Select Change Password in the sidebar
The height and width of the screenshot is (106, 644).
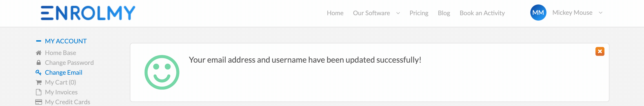coord(69,62)
